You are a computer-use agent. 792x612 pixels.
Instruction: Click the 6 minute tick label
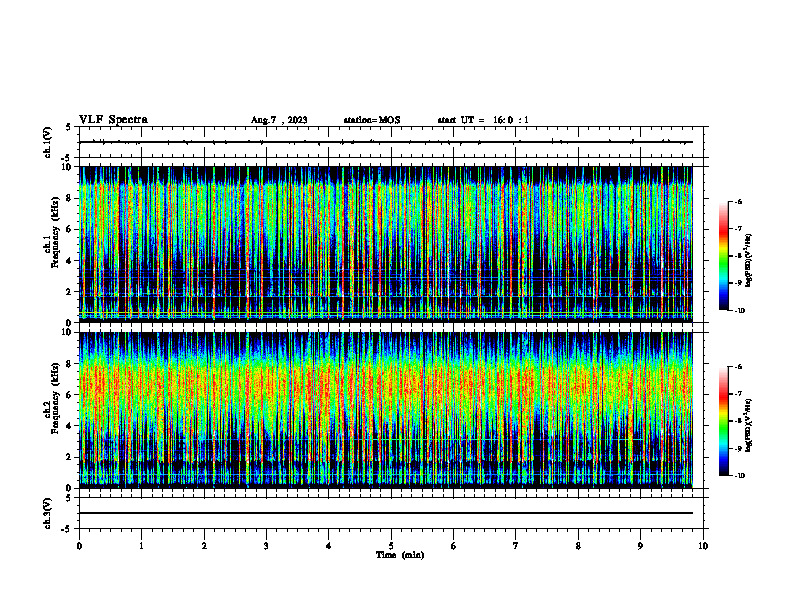[454, 546]
